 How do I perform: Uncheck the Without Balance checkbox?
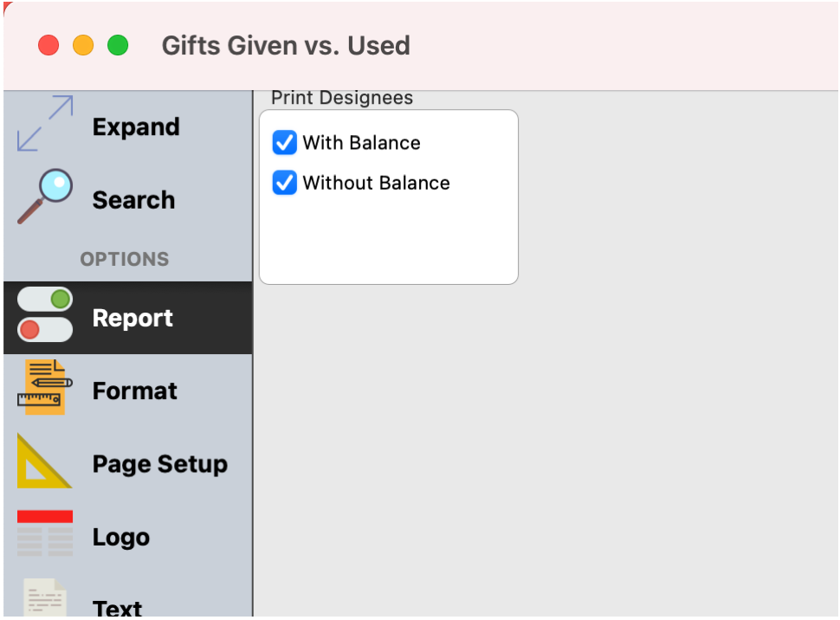tap(284, 183)
